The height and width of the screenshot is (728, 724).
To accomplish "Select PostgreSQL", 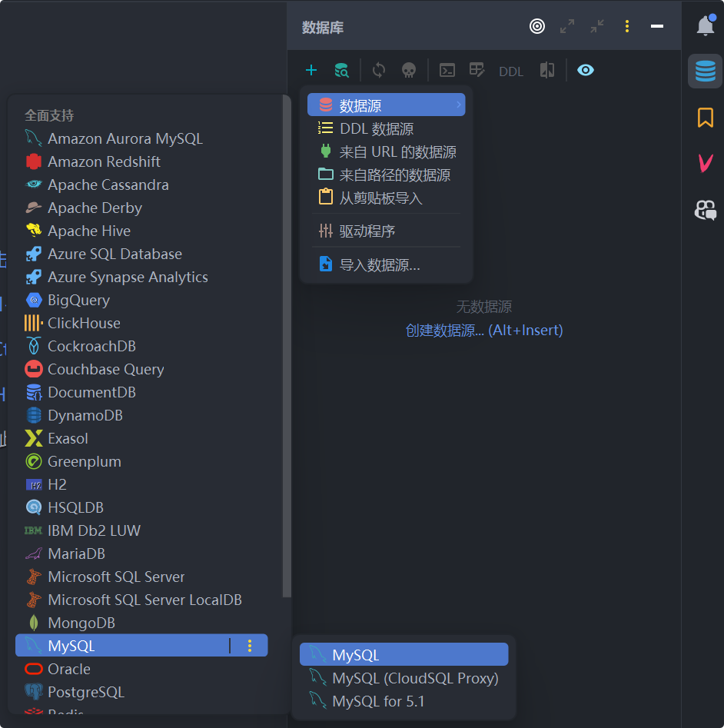I will point(141,692).
